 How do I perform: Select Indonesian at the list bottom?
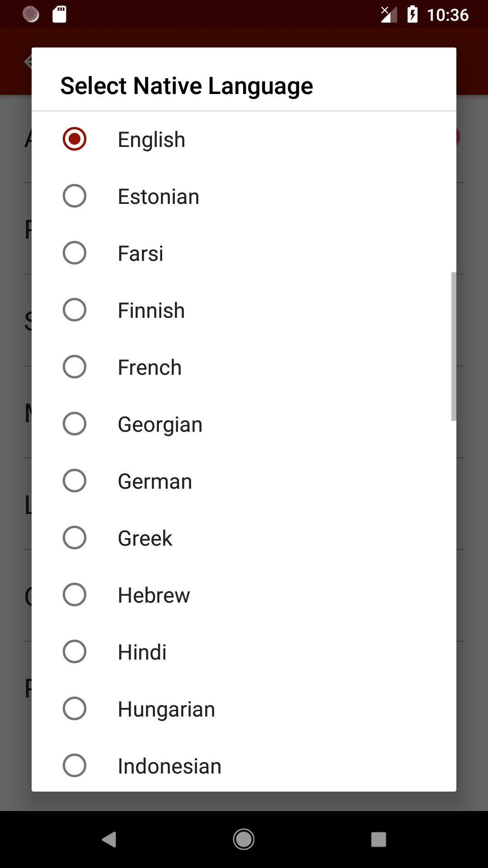coord(169,766)
